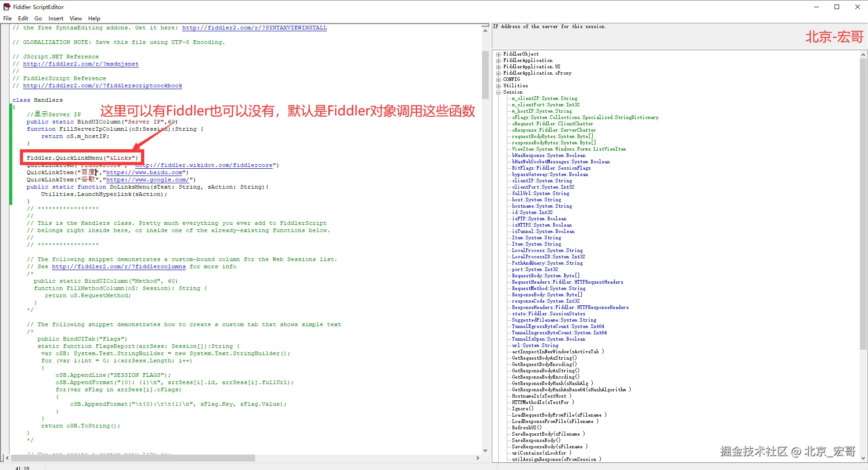The width and height of the screenshot is (868, 470).
Task: Open the fiddlercolumns link in comment
Action: click(x=119, y=267)
